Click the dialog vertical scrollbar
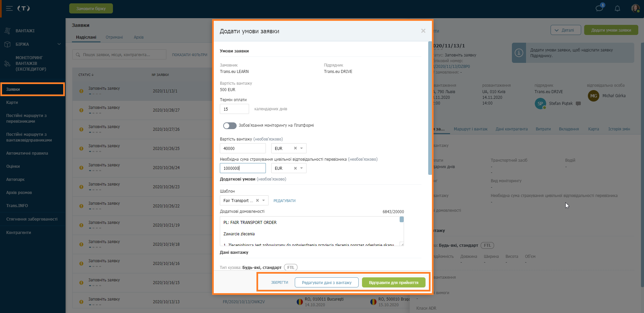This screenshot has width=644, height=313. [430, 108]
